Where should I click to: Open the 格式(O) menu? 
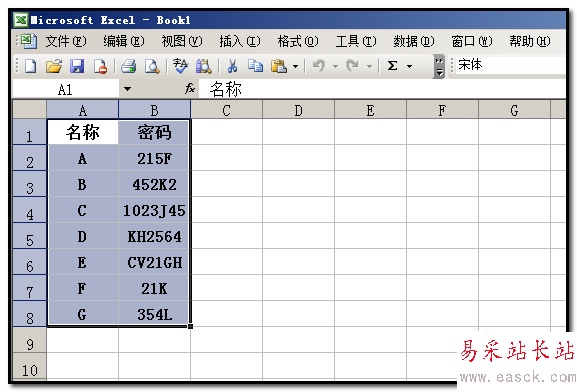[298, 41]
